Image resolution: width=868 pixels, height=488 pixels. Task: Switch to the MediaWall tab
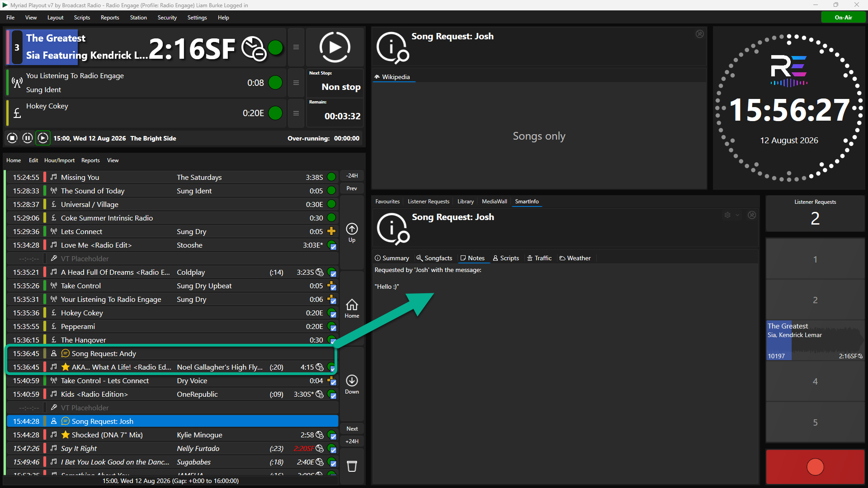click(495, 202)
